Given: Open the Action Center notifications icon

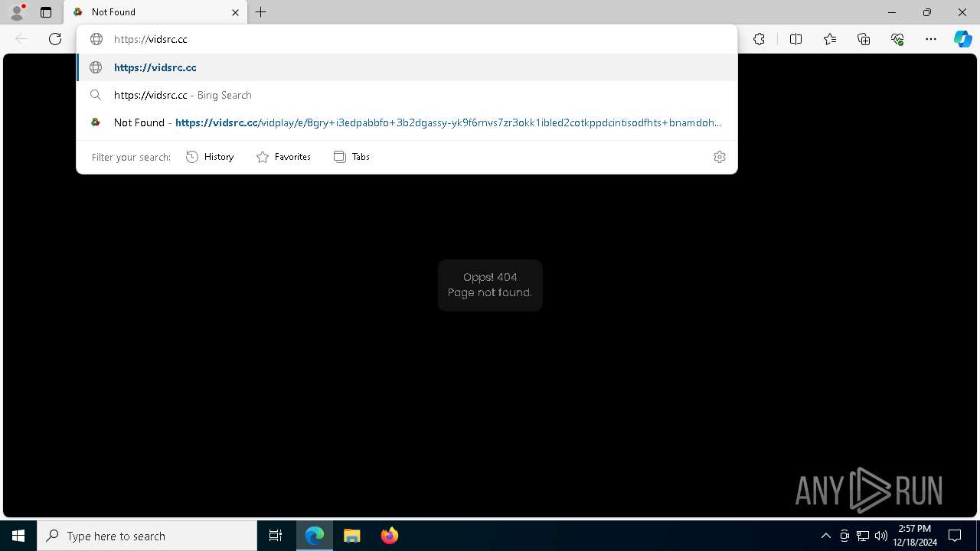Looking at the screenshot, I should tap(955, 536).
